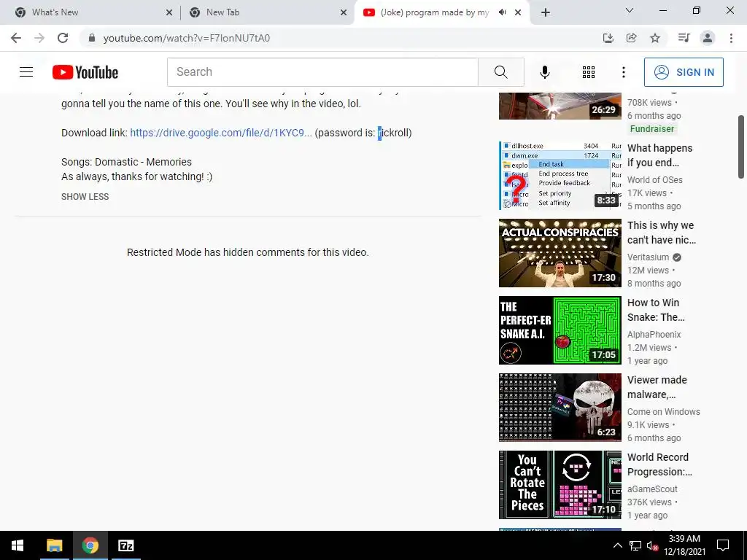The image size is (747, 560).
Task: Bookmark this tab with star
Action: 655,38
